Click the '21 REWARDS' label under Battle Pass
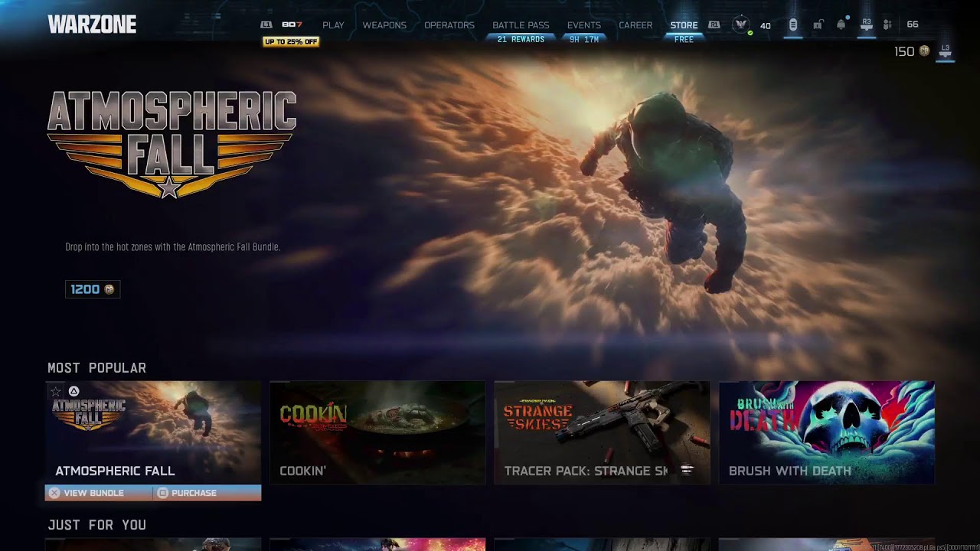This screenshot has height=551, width=980. (521, 39)
